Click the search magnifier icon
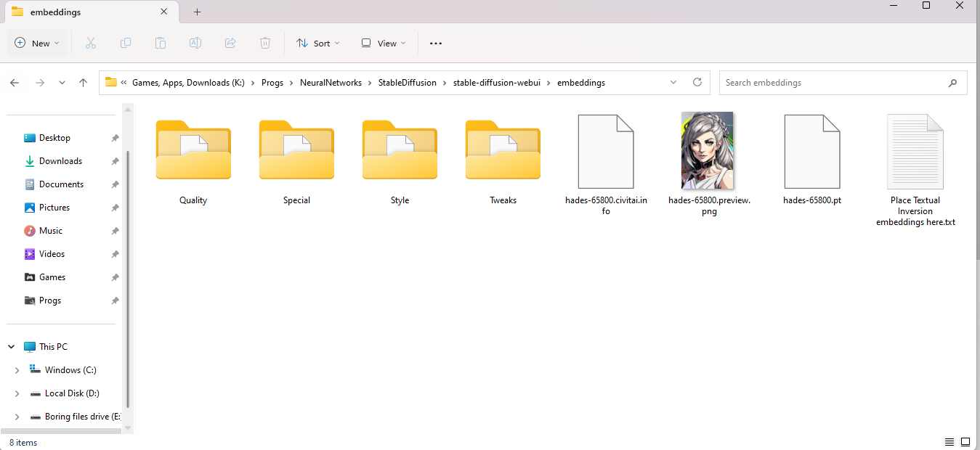The image size is (980, 450). [952, 83]
